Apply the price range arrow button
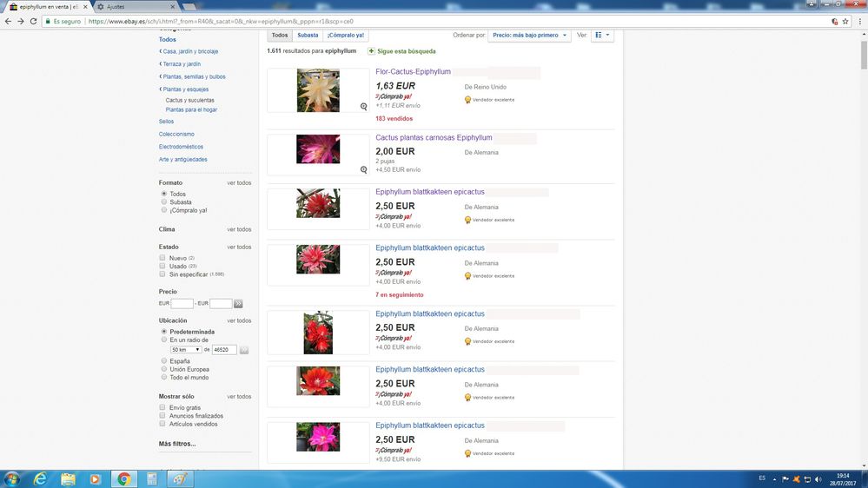The image size is (868, 488). 238,303
